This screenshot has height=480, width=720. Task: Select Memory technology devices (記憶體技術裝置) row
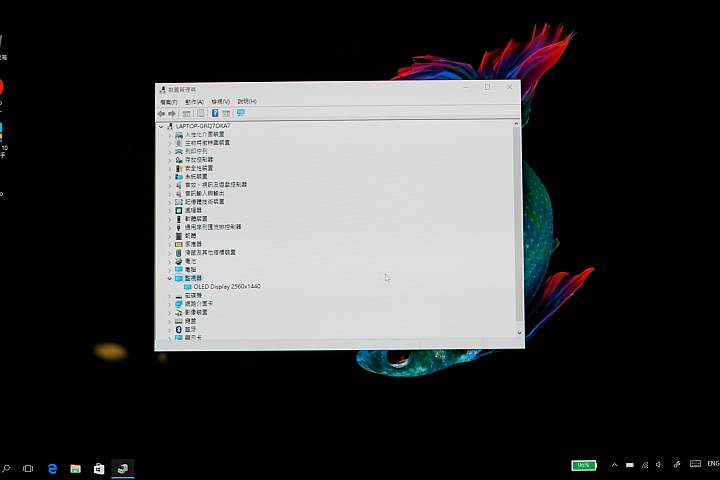204,202
